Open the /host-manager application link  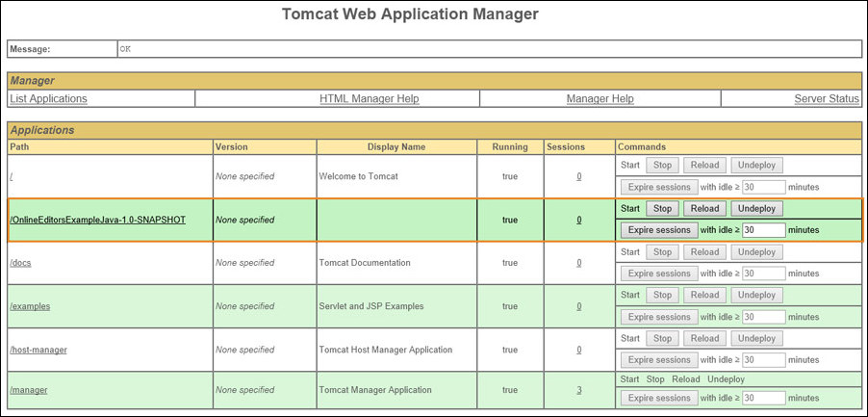(x=38, y=350)
